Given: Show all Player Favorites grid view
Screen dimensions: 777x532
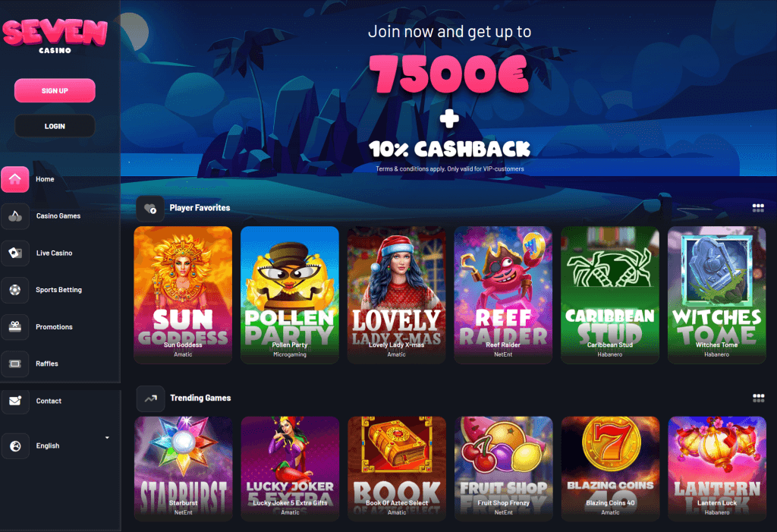Looking at the screenshot, I should point(758,208).
